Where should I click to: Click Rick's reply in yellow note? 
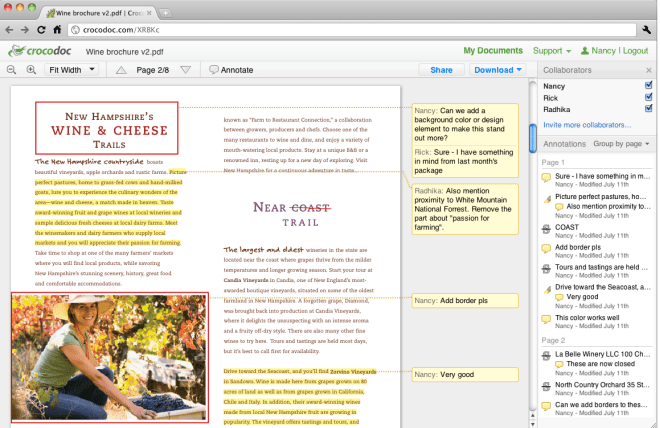pyautogui.click(x=465, y=162)
